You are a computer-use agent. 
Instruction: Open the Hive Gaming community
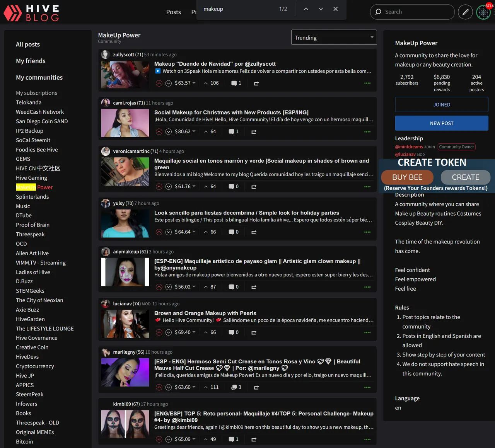(31, 178)
